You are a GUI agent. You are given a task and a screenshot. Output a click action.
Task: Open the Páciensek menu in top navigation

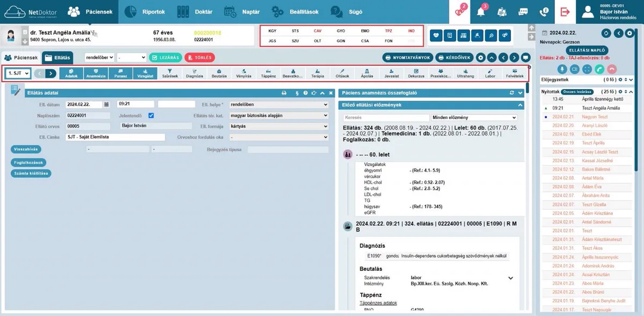coord(91,11)
